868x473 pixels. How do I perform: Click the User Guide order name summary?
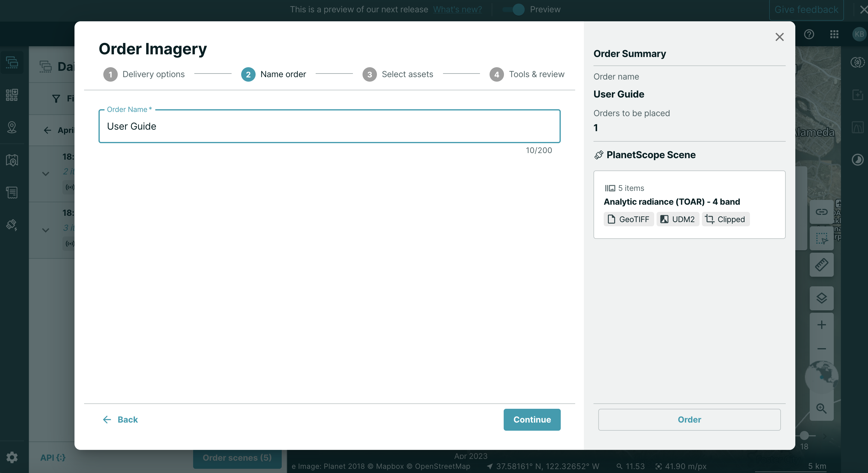618,94
